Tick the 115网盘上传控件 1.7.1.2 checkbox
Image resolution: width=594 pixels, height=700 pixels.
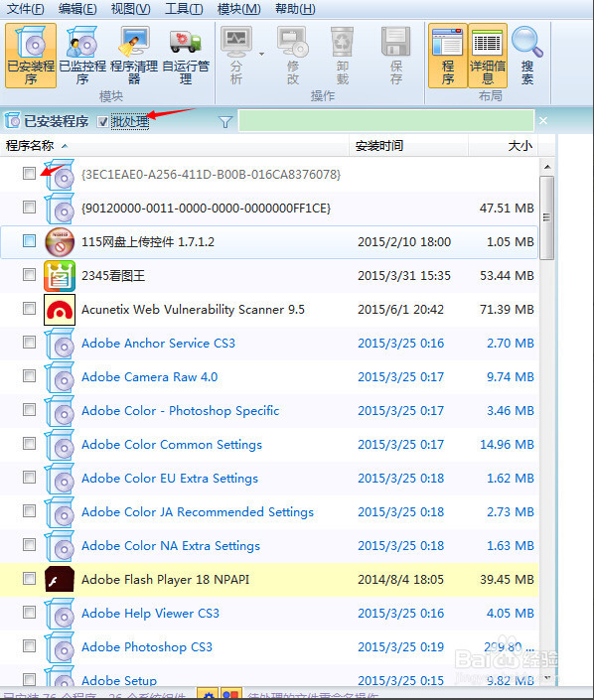tap(29, 241)
